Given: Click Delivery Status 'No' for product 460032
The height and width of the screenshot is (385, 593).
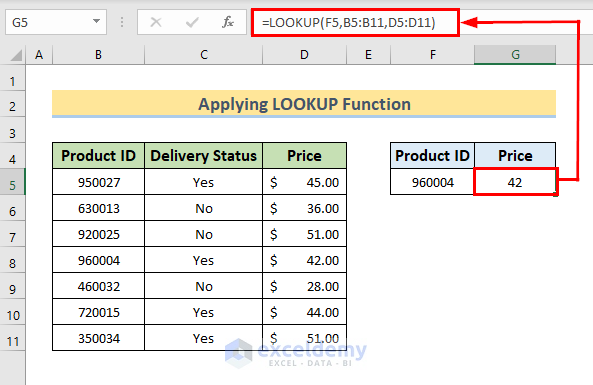Looking at the screenshot, I should click(x=203, y=286).
